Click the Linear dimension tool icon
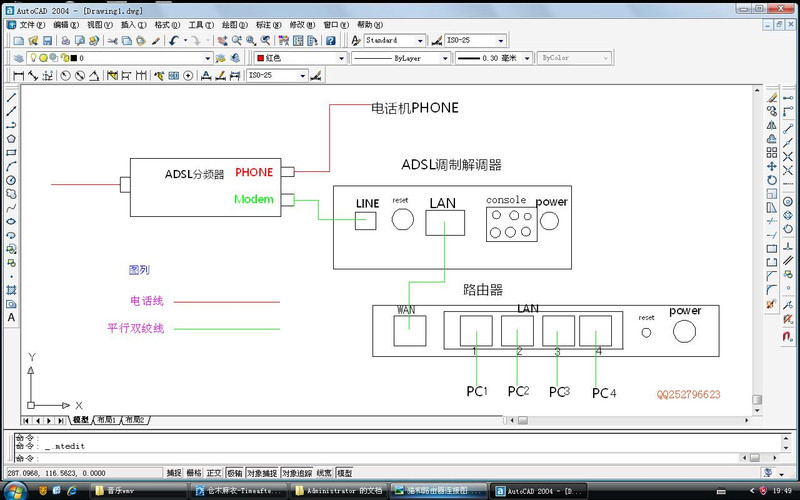The width and height of the screenshot is (800, 500). pos(19,75)
